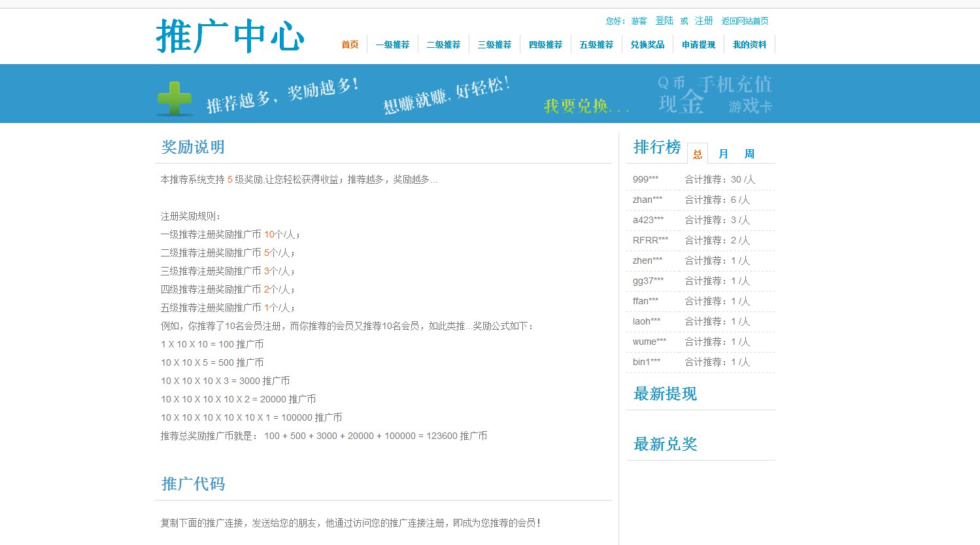Select the 五级推荐 navigation tab

pyautogui.click(x=596, y=44)
